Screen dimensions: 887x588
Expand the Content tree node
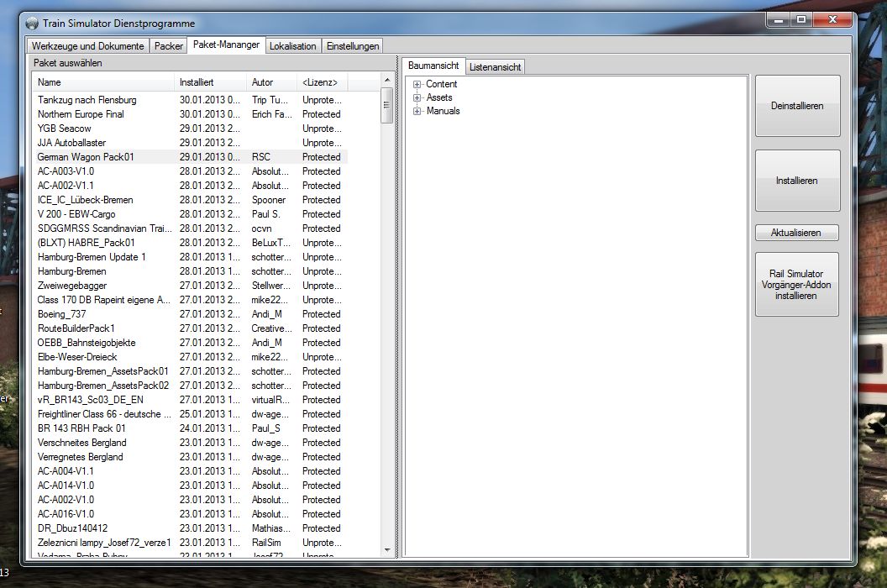pos(417,84)
